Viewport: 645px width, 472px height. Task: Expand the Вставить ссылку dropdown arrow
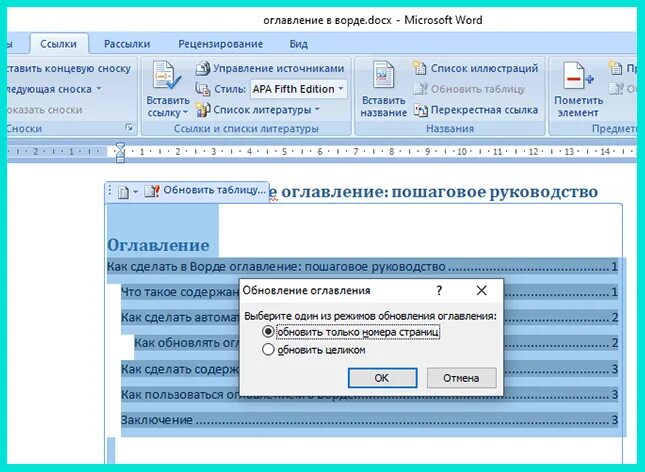[185, 112]
